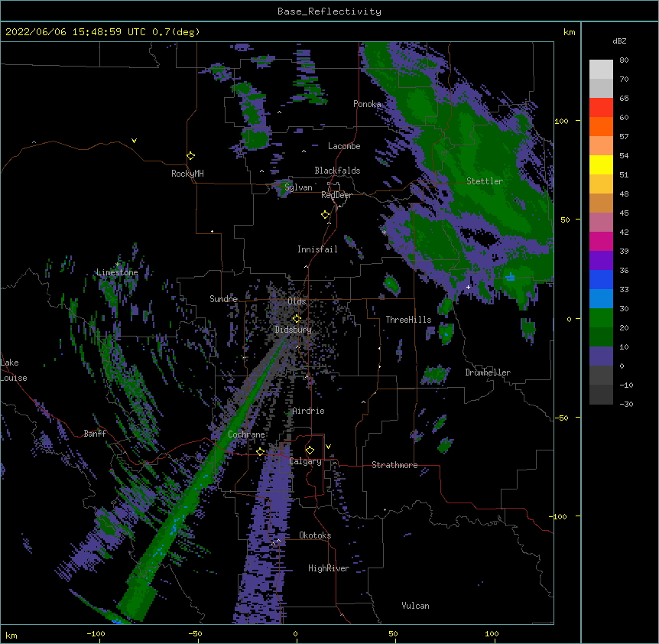This screenshot has height=644, width=659.
Task: Click the Sylvan town label
Action: [298, 187]
